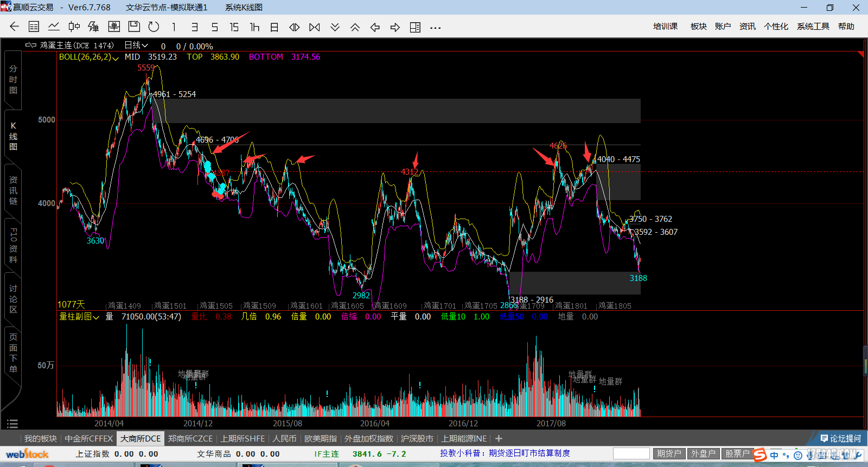
Task: Click the list icon at sidebar bottom
Action: [x=12, y=424]
